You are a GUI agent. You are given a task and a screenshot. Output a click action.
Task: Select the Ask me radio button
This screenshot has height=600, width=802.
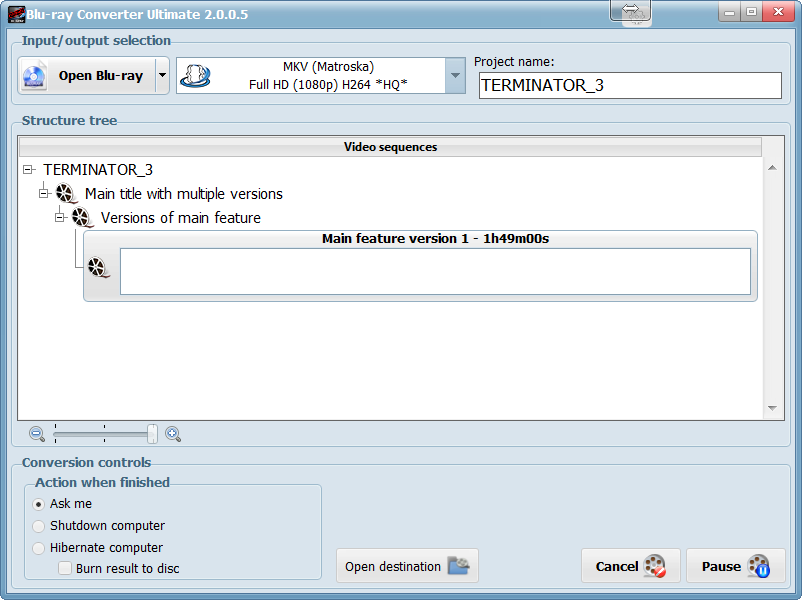(38, 504)
